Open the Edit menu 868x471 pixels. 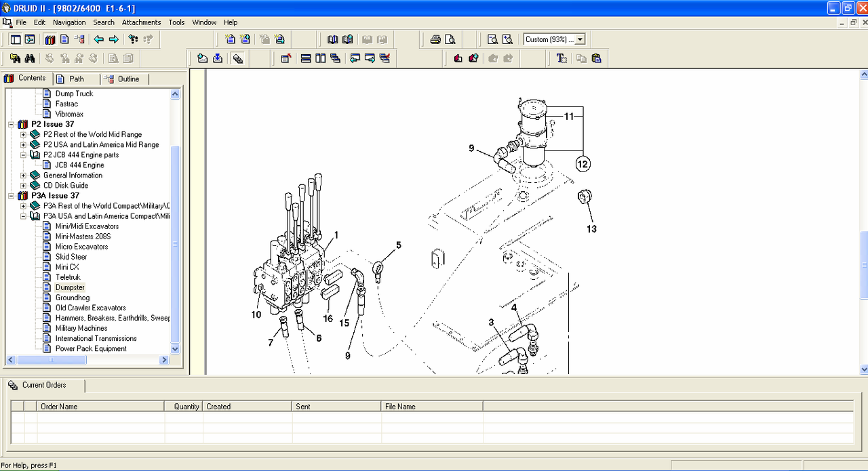click(x=40, y=22)
